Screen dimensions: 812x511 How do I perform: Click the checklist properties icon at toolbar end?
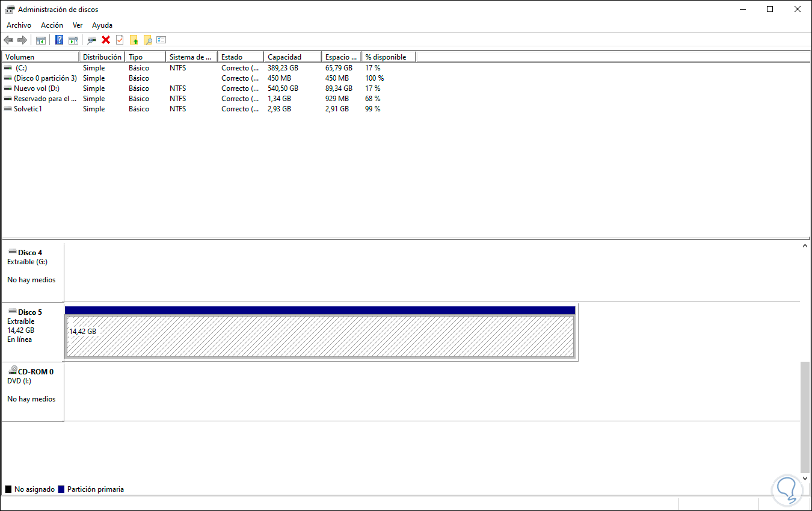[x=161, y=40]
